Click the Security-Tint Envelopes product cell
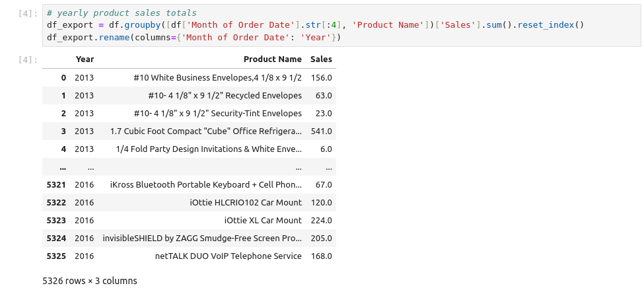 [x=217, y=114]
